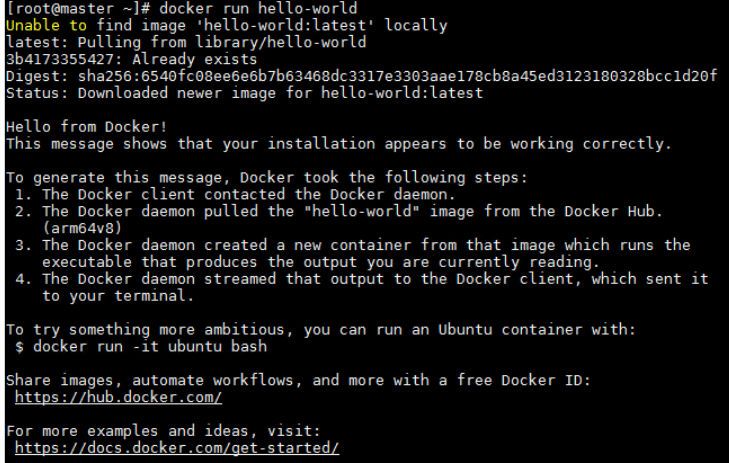Click the 'Hello from Docker!' line
729x463 pixels.
(86, 126)
